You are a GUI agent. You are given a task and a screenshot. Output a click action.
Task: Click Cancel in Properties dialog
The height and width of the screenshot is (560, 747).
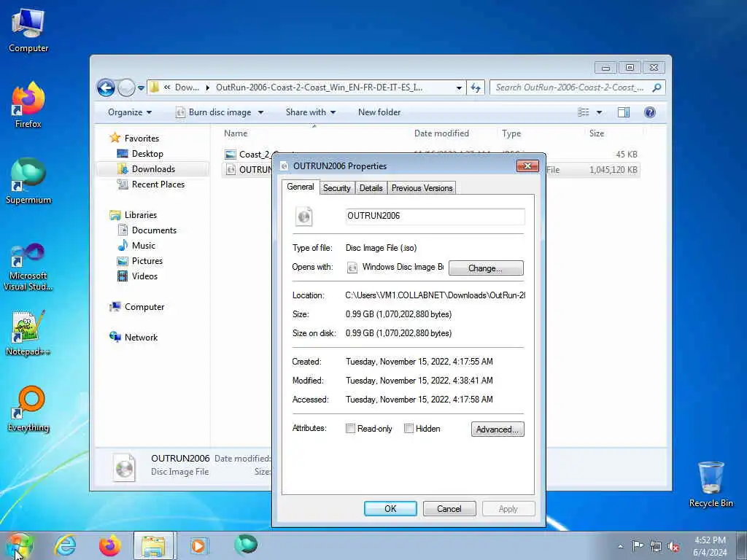pyautogui.click(x=449, y=508)
